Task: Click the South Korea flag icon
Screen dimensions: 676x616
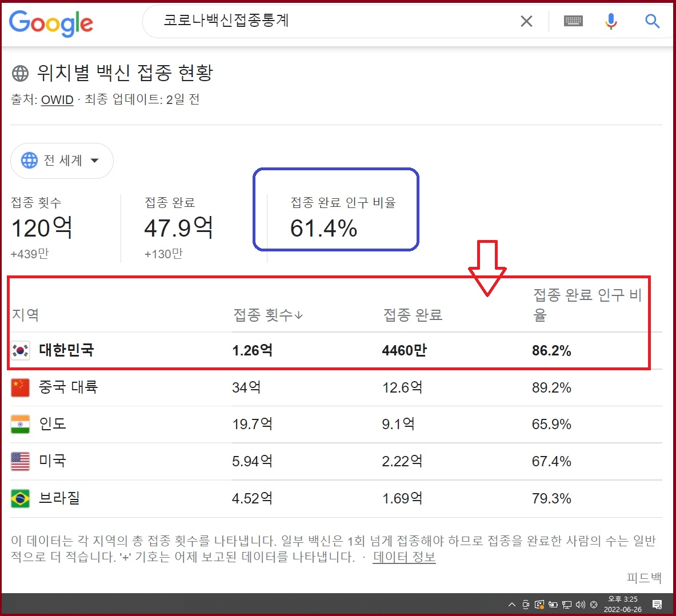Action: point(20,350)
